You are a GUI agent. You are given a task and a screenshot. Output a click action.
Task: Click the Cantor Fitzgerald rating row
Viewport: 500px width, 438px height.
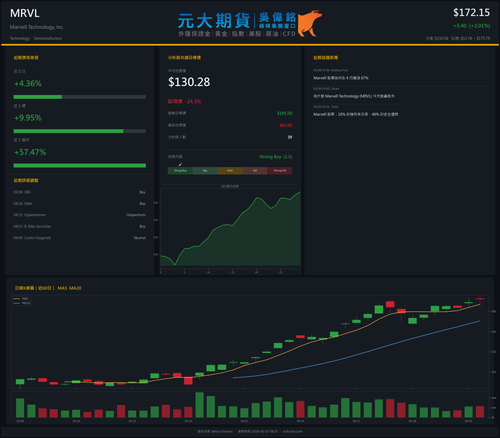coord(80,238)
